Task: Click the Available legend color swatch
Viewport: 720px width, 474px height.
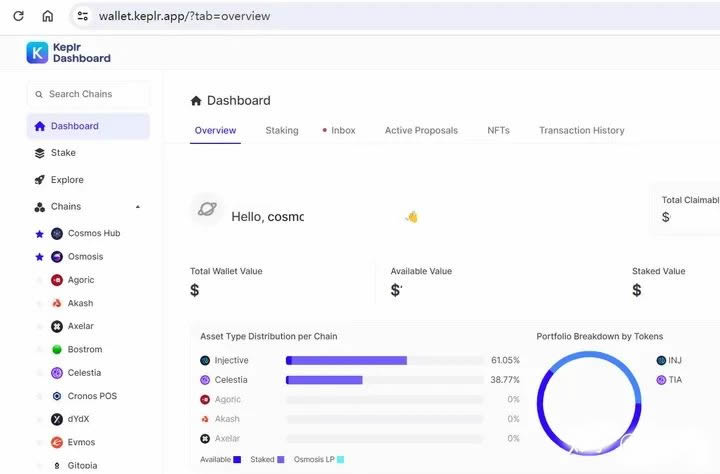Action: click(237, 459)
